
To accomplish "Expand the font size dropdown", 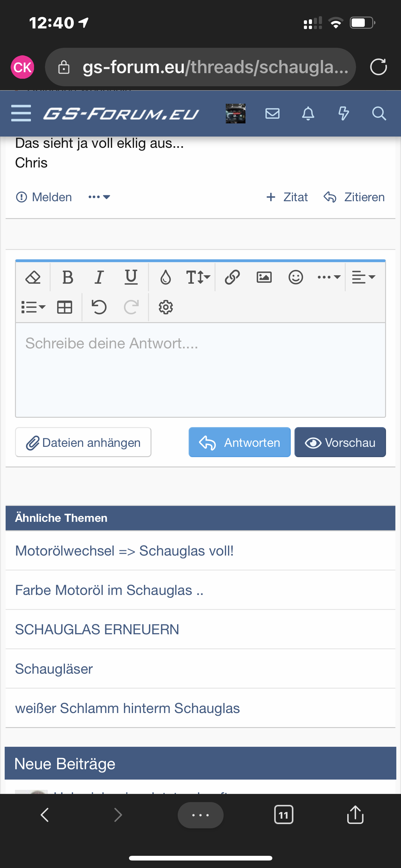I will [198, 277].
